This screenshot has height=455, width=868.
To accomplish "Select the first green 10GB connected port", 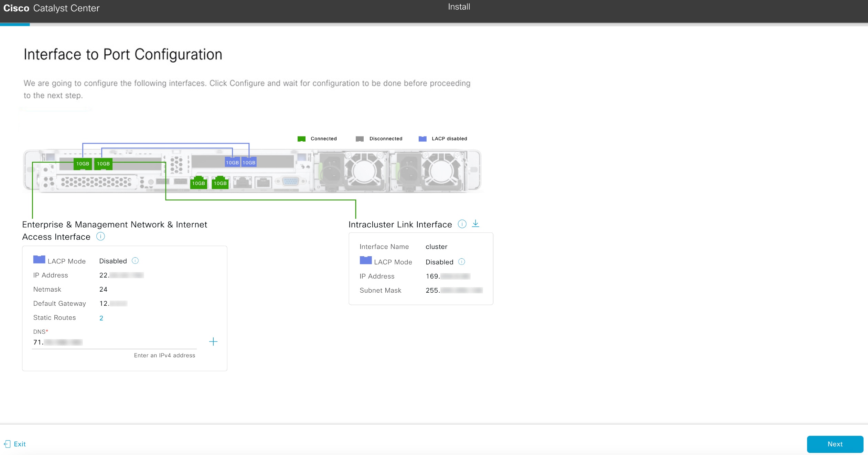I will (x=82, y=164).
